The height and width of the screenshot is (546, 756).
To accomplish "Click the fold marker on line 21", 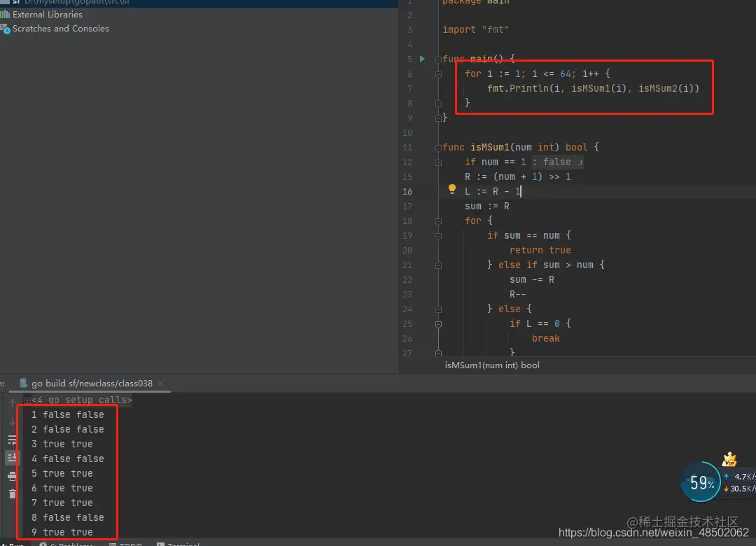I will 438,265.
